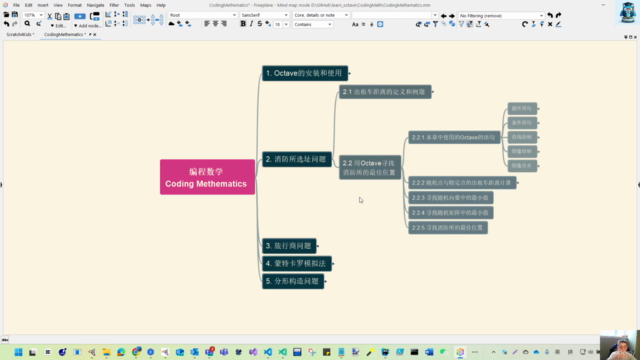Close the CodingMethematics tab

[95, 35]
